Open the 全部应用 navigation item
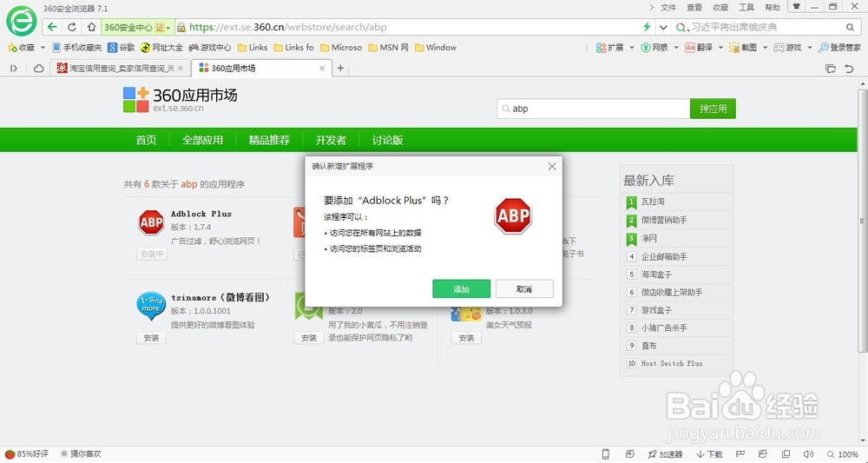Screen dimensions: 868x463 coord(202,140)
